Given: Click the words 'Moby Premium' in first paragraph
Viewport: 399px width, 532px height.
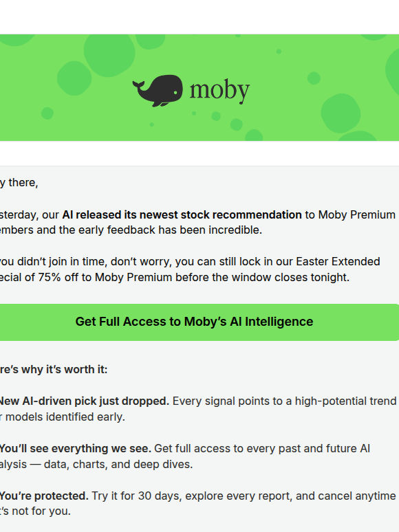Looking at the screenshot, I should pyautogui.click(x=356, y=214).
